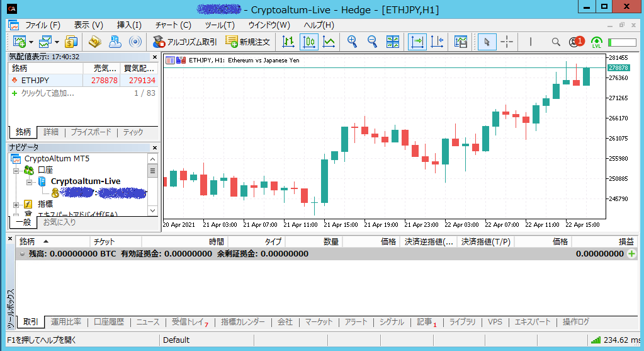This screenshot has height=351, width=644.
Task: Switch to ティック tab
Action: (x=133, y=132)
